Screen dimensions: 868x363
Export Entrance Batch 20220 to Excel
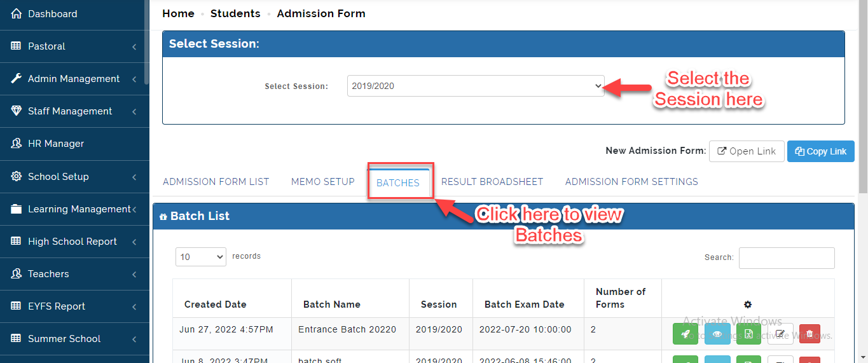(748, 334)
